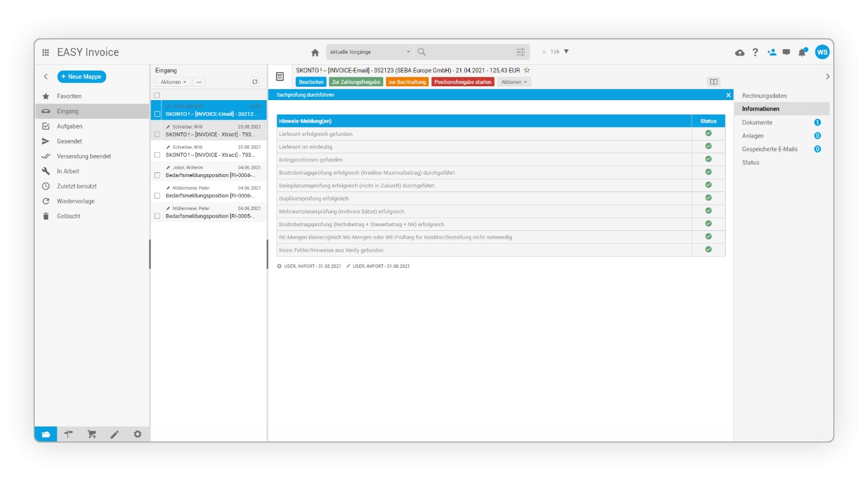Open the Jobst, Wilhelm RI-0004 list entry
Screen dimensions: 868x482
(x=209, y=172)
